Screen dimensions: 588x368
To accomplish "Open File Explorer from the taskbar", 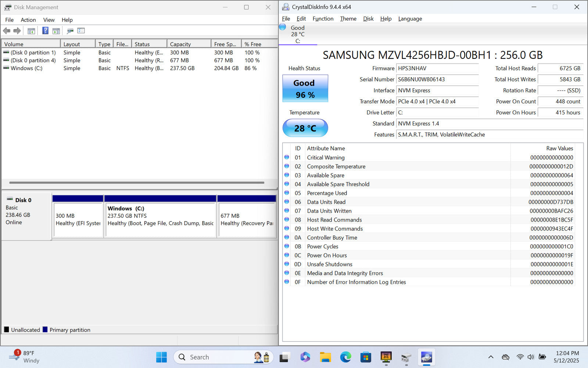I will (325, 357).
